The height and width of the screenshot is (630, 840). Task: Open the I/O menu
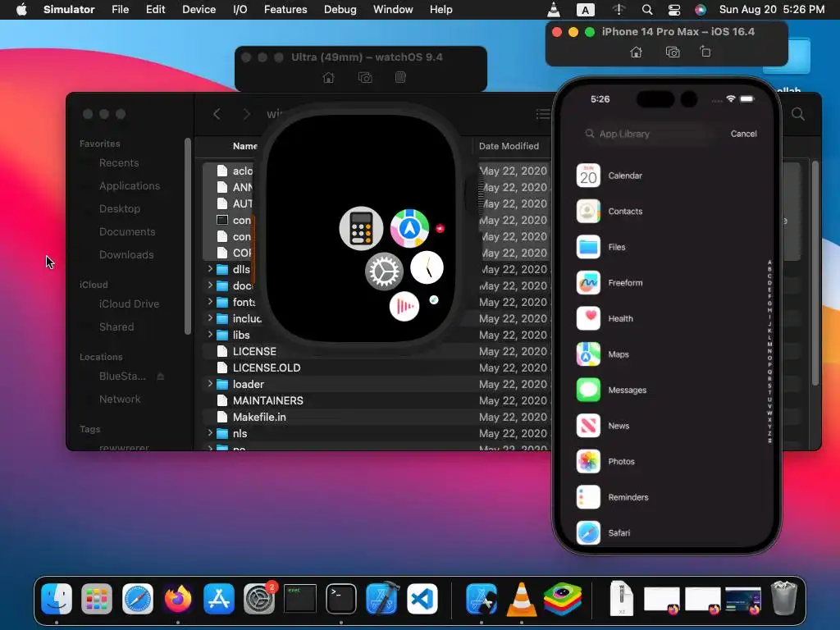point(240,10)
